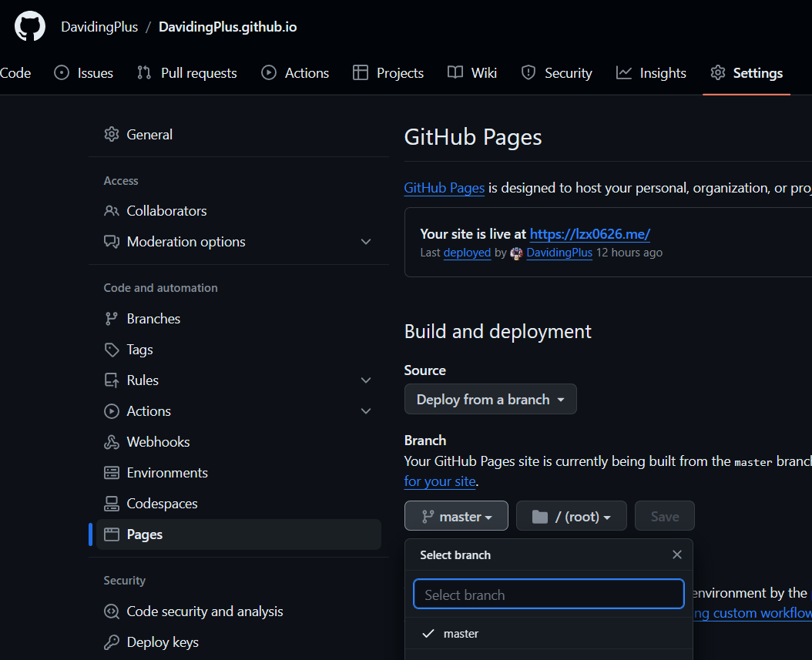Click the Rules icon in sidebar
The image size is (812, 660).
click(x=112, y=380)
